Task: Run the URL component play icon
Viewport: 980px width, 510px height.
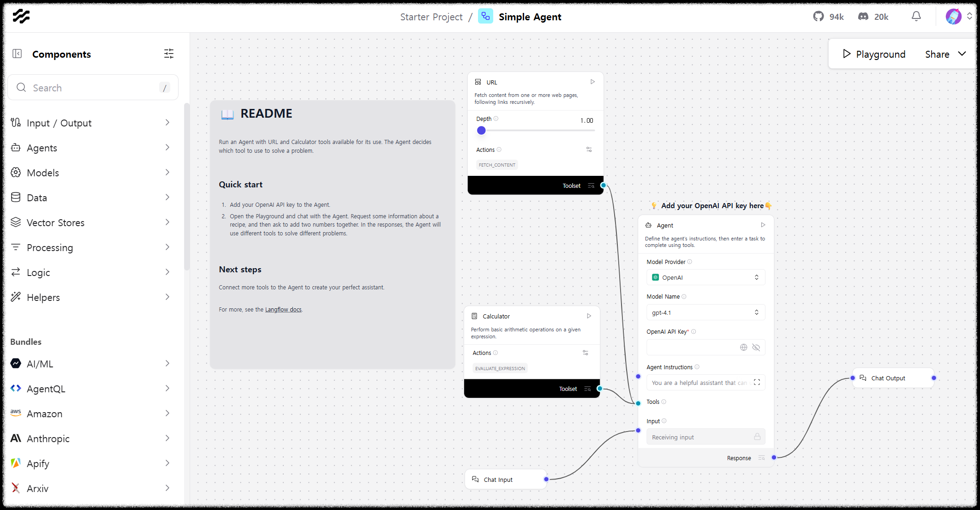Action: [592, 82]
